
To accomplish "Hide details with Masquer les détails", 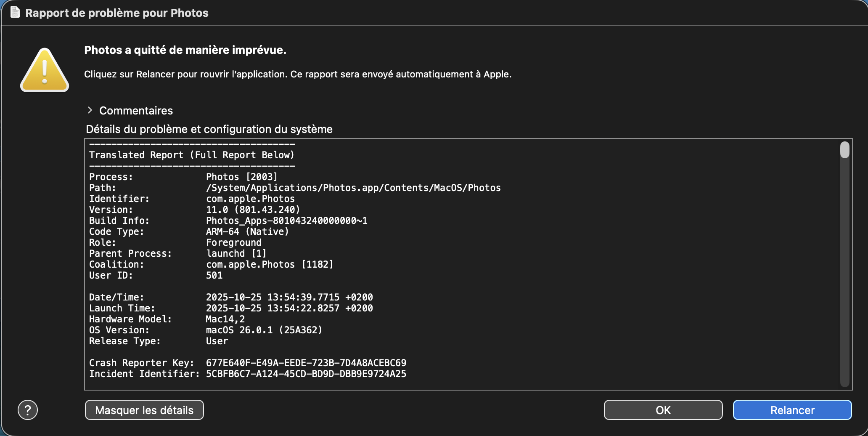I will click(x=144, y=410).
